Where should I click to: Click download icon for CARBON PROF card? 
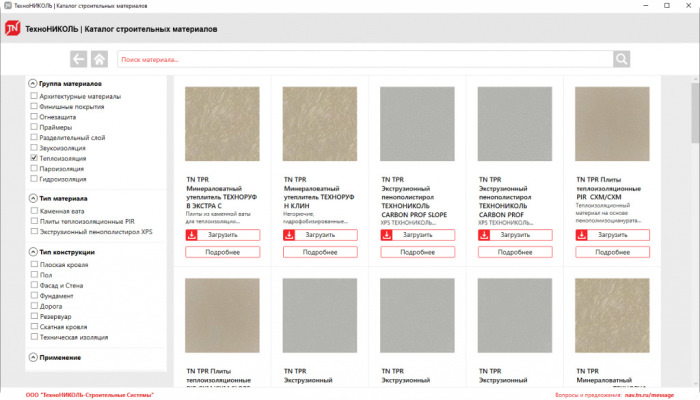point(484,235)
